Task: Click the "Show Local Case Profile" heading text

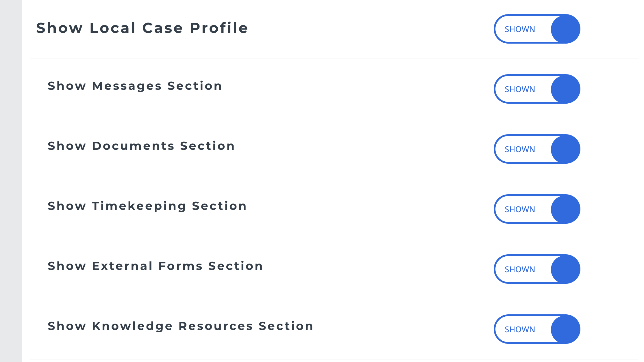Action: pyautogui.click(x=142, y=28)
